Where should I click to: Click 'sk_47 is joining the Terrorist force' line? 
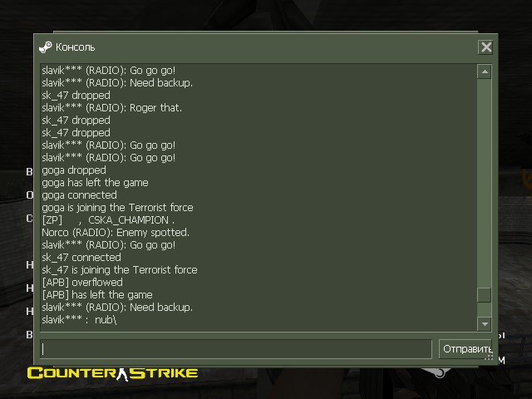120,269
